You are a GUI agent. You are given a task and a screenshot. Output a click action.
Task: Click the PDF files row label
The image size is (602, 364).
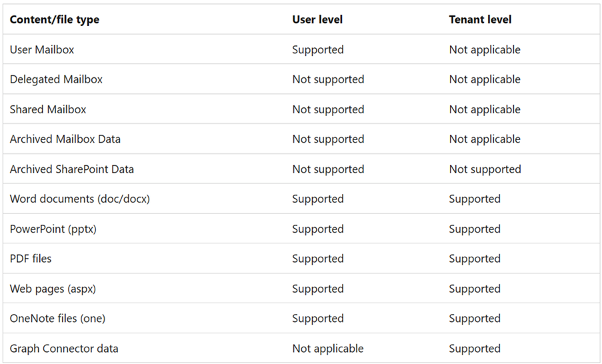[x=31, y=259]
